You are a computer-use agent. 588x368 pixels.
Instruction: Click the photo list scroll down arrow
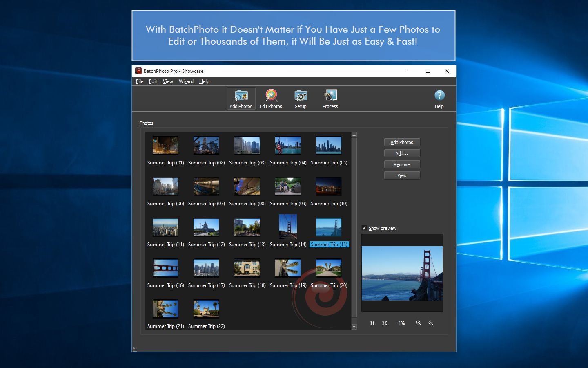click(354, 327)
